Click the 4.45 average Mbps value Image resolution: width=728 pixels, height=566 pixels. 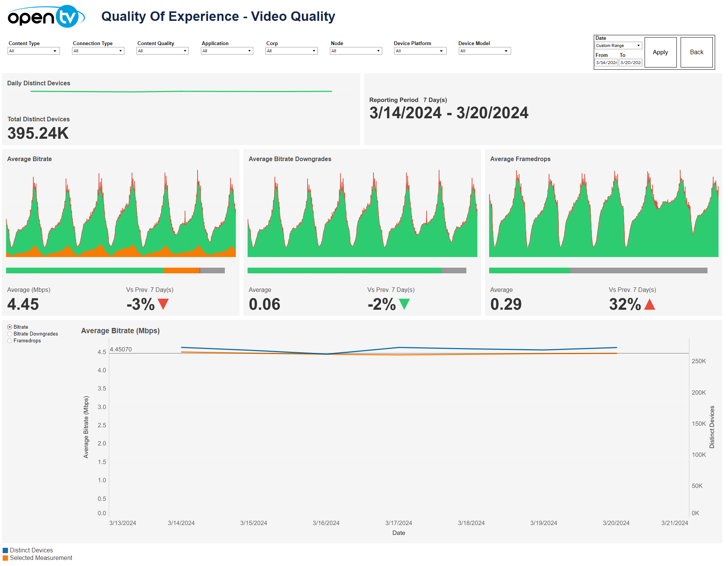[x=23, y=304]
